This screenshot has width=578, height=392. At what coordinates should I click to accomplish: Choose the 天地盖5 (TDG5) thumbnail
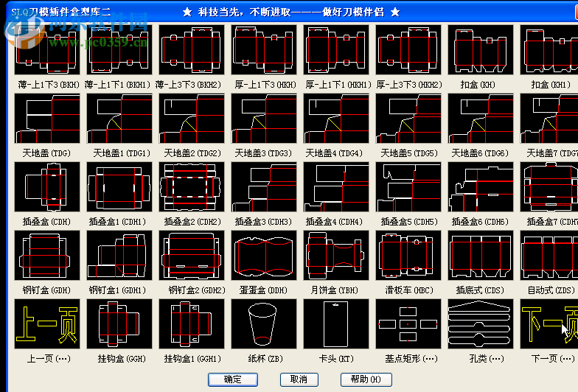coord(408,118)
